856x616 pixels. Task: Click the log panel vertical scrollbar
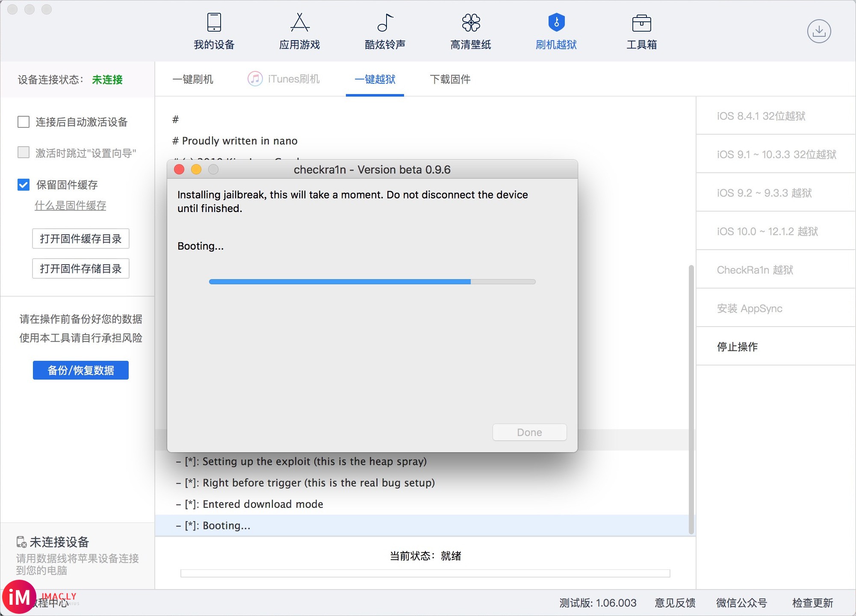pos(691,400)
